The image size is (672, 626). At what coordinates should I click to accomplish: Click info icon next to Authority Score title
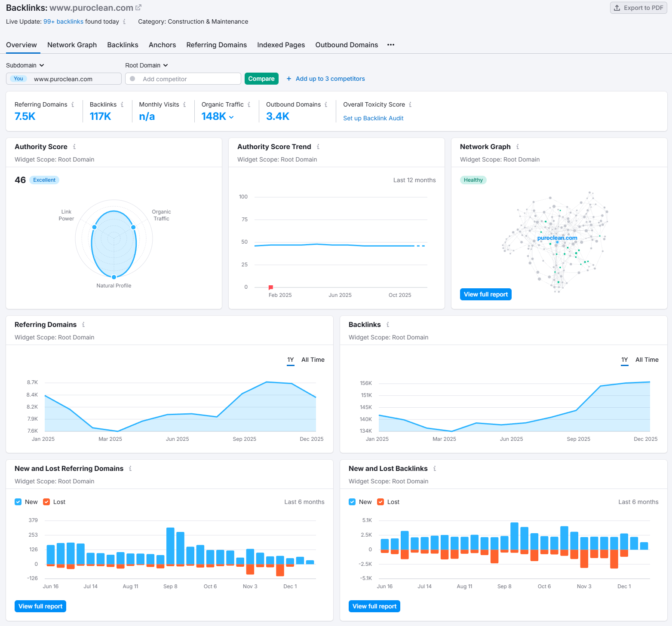pyautogui.click(x=74, y=147)
